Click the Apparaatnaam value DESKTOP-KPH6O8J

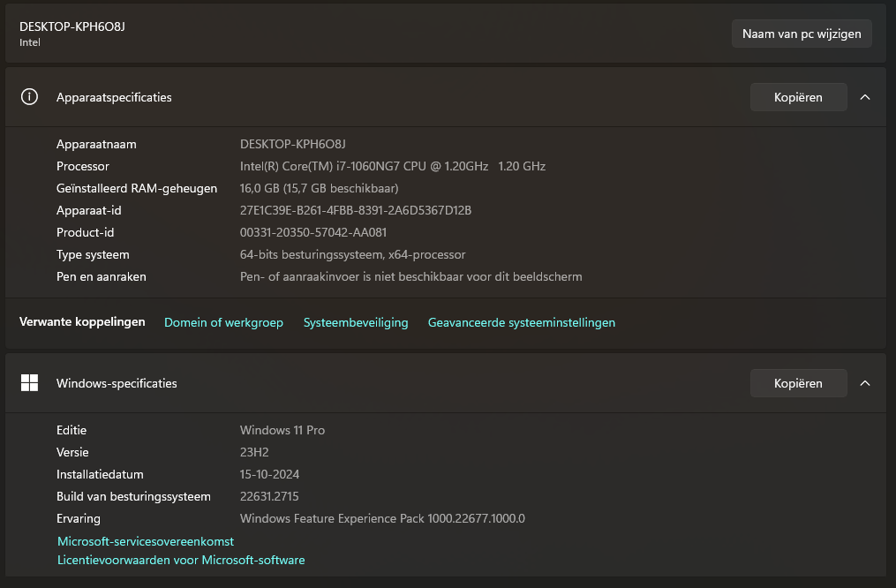(292, 144)
